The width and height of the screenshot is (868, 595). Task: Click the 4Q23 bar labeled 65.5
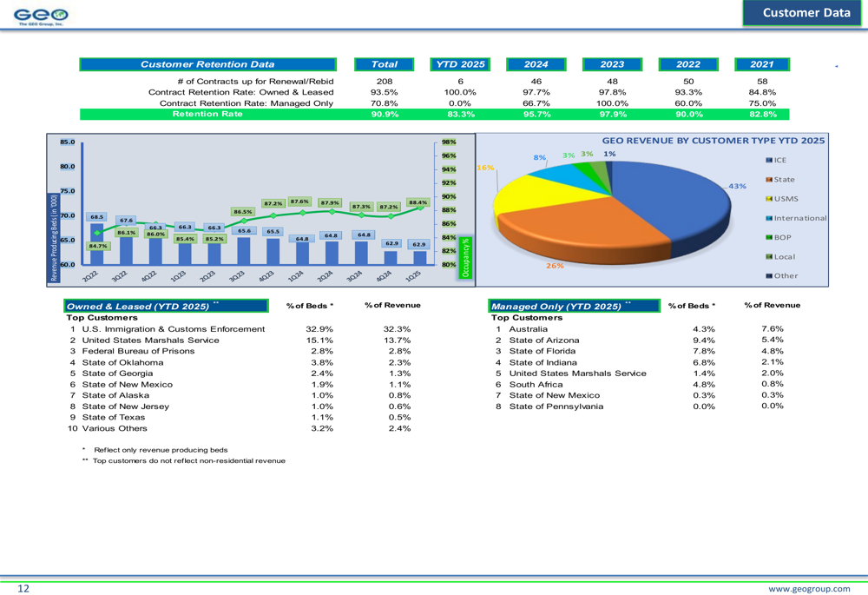tap(273, 252)
